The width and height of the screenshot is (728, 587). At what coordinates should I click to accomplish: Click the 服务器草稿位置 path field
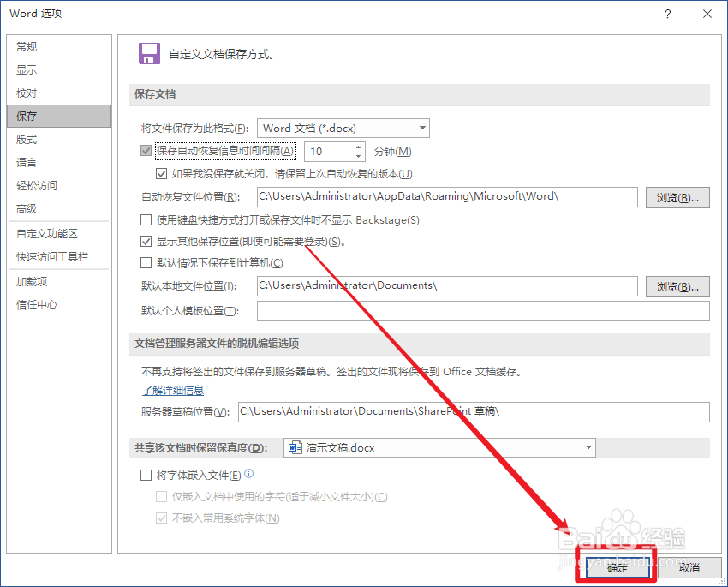click(x=474, y=412)
